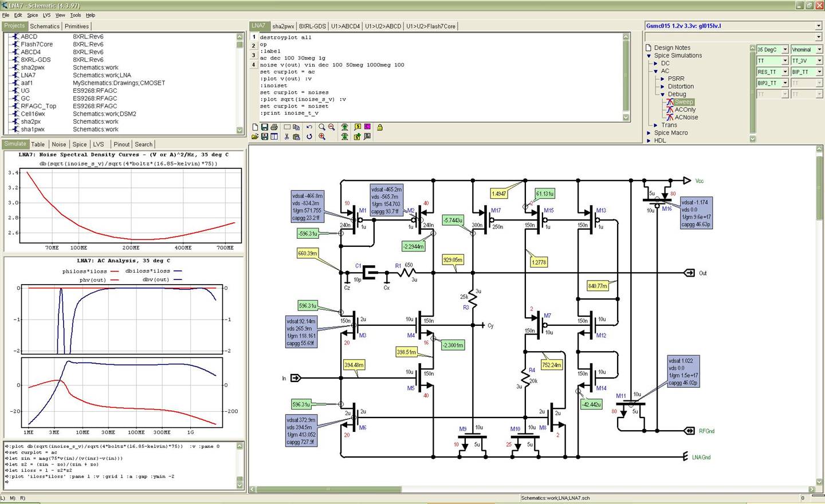Open the LVS menu in menu bar
The image size is (825, 504).
(46, 15)
